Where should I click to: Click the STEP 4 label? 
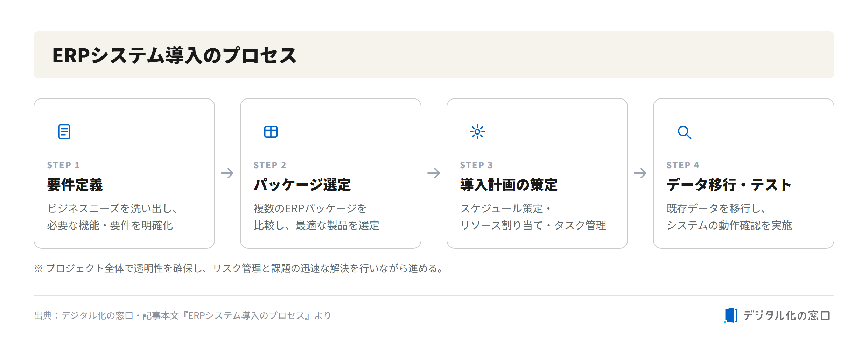683,165
